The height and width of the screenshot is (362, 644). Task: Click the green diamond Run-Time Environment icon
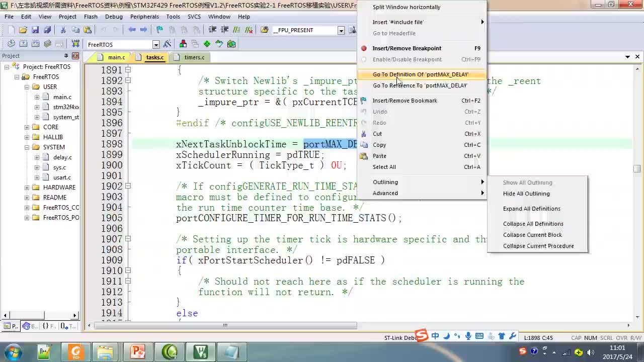coord(207,44)
